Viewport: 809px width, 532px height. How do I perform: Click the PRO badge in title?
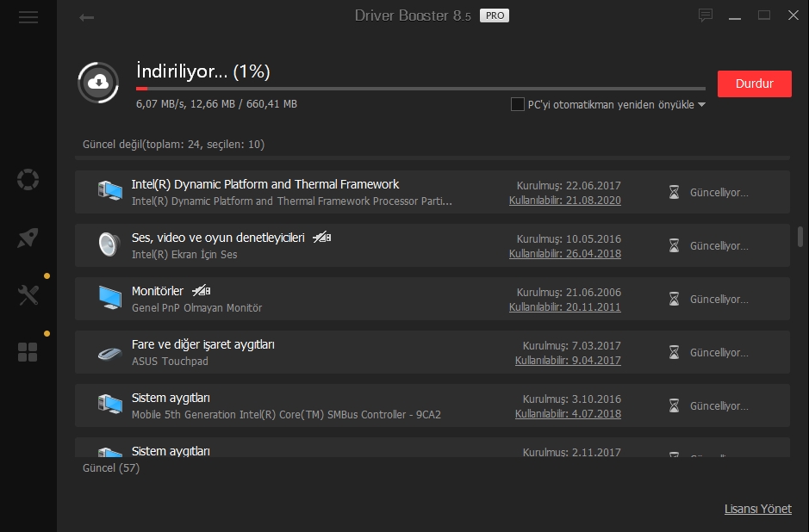click(495, 15)
